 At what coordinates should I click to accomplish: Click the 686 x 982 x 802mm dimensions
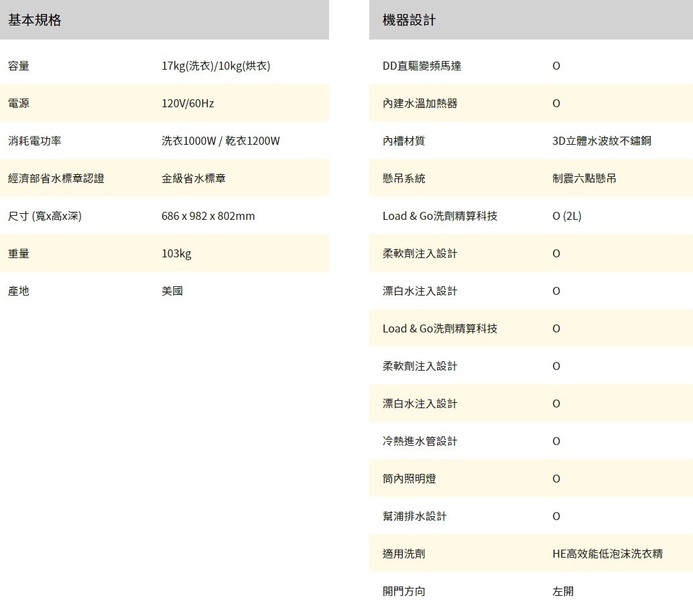coord(208,216)
